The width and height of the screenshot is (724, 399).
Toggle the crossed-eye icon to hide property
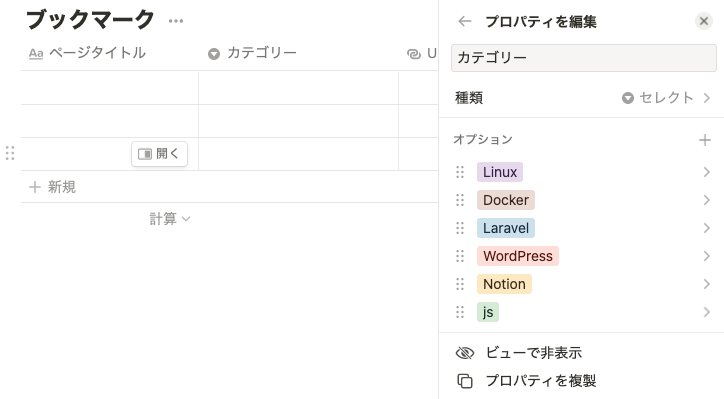[465, 353]
